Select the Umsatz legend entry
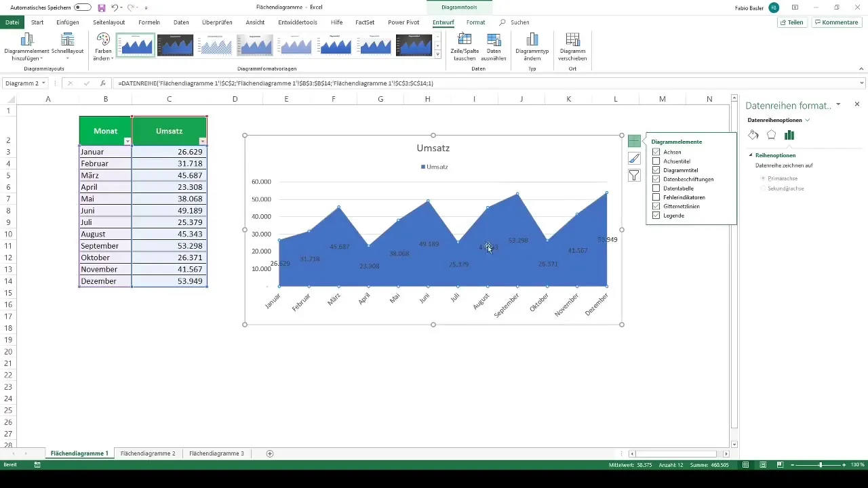This screenshot has width=868, height=488. [434, 166]
